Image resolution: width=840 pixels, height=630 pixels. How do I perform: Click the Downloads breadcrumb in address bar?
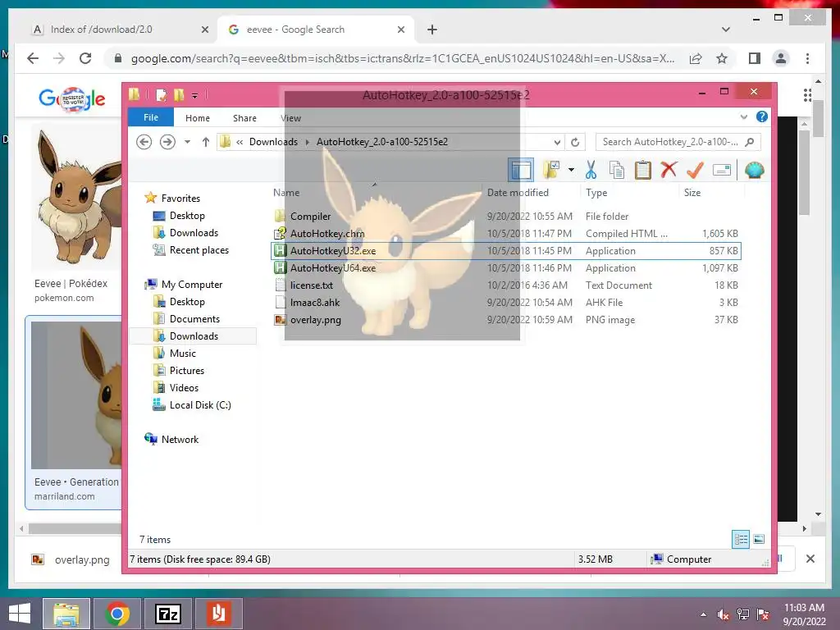pyautogui.click(x=273, y=142)
